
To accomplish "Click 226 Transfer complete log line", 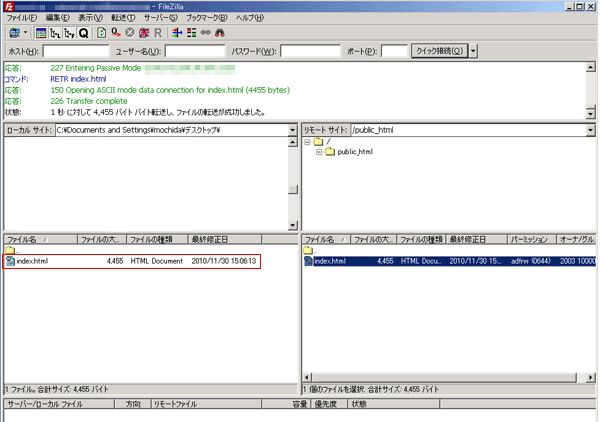I will click(x=89, y=101).
